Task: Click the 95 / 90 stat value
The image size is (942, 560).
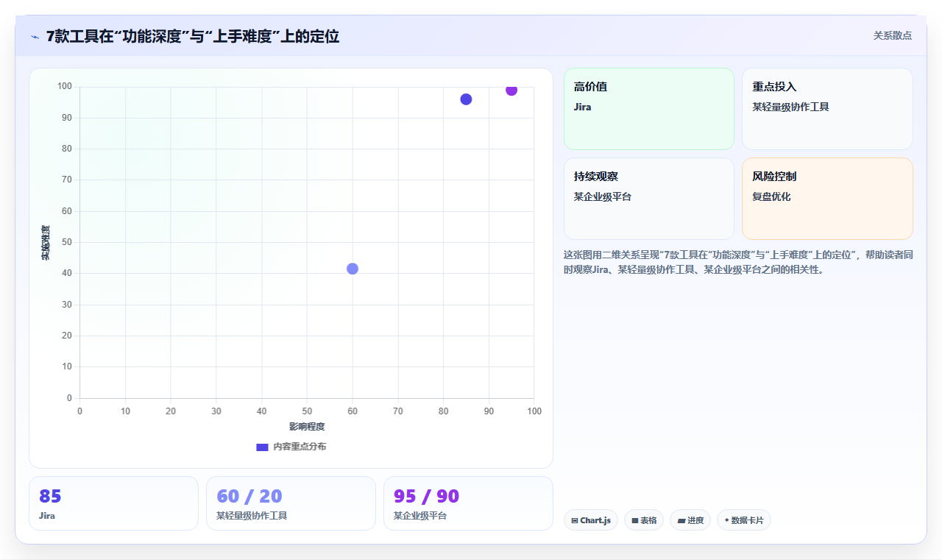Action: (427, 496)
